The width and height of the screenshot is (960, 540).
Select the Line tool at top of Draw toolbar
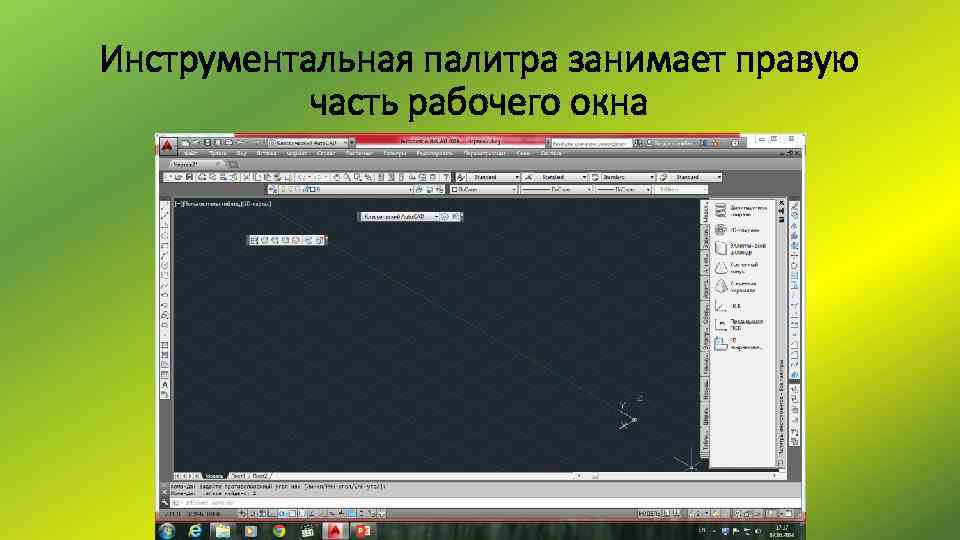click(165, 208)
